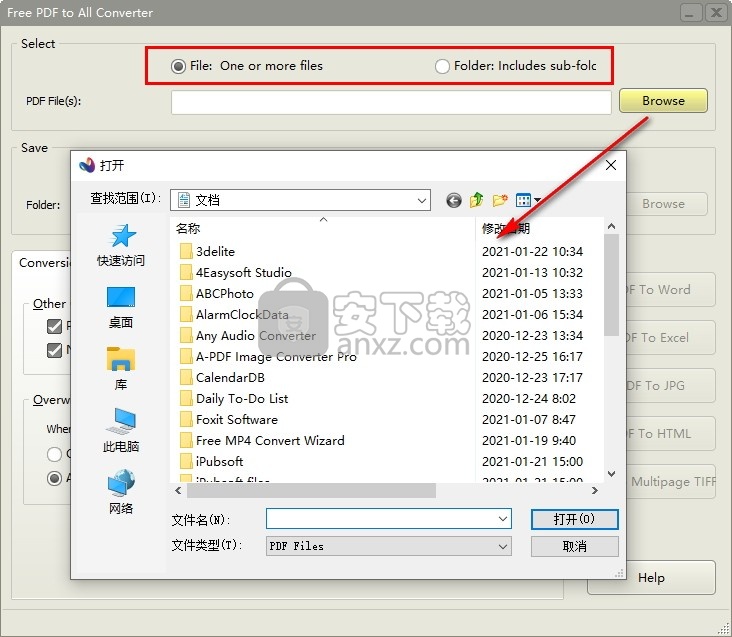732x637 pixels.
Task: Expand the 查找范围 location dropdown
Action: (422, 201)
